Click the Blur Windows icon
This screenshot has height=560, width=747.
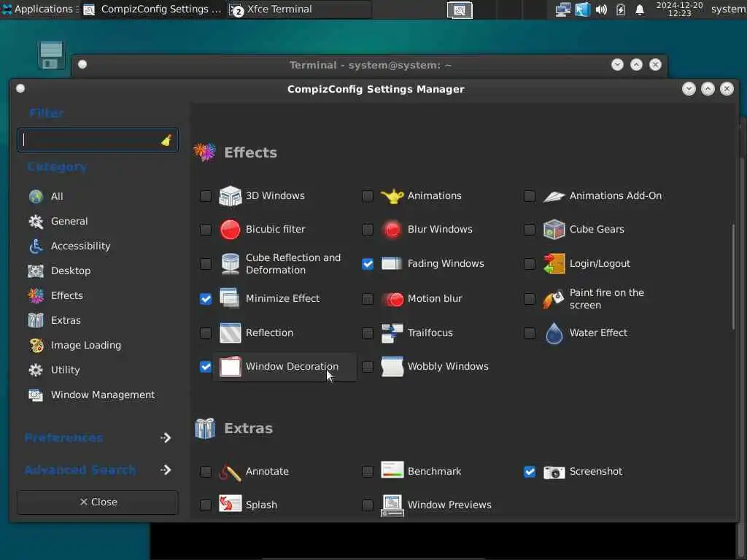click(392, 230)
